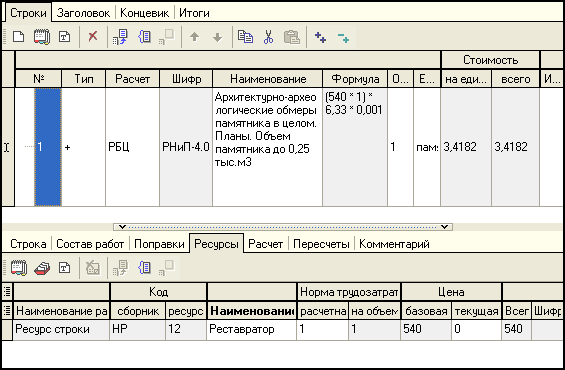Select the base price 540 cell under базовая
565x370 pixels.
(426, 329)
